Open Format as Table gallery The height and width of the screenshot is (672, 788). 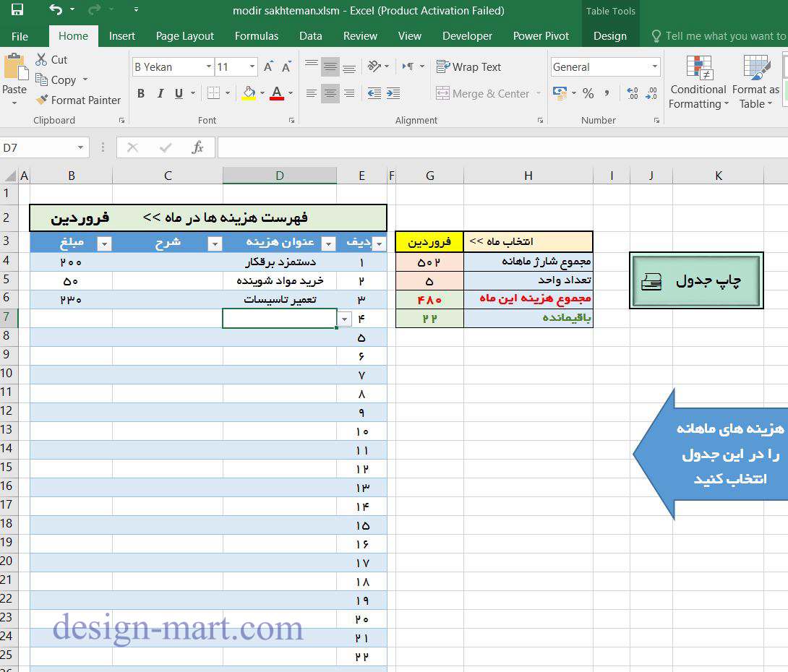pos(755,82)
